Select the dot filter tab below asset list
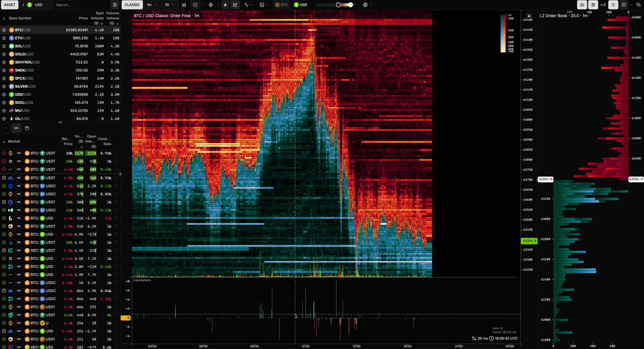Viewport: 644px width, 349px height. click(x=6, y=129)
